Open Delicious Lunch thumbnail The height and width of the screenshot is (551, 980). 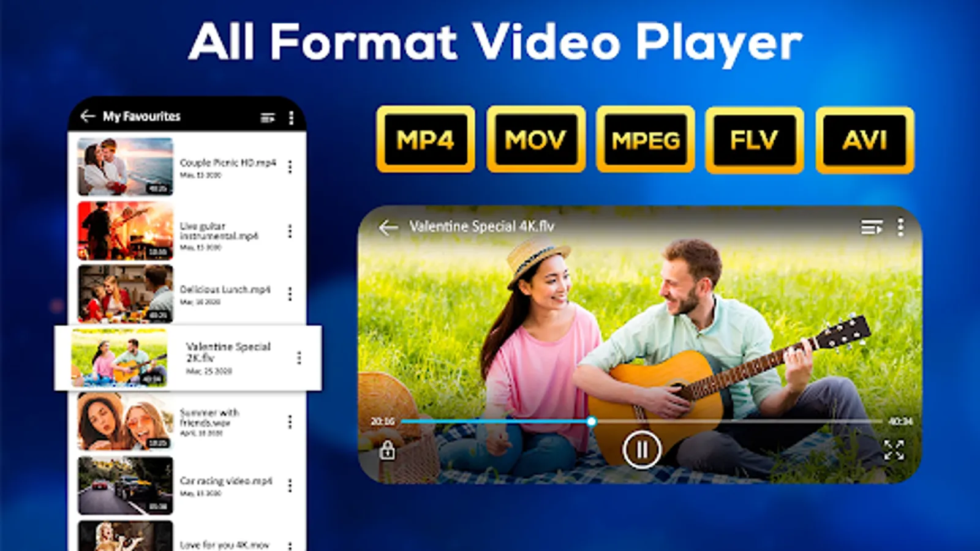point(126,294)
